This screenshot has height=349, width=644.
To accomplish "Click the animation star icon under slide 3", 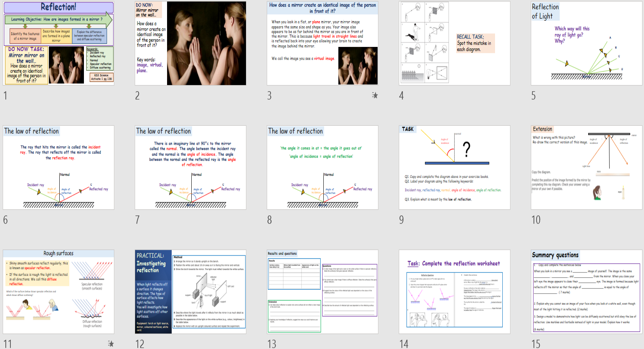I will (x=375, y=95).
